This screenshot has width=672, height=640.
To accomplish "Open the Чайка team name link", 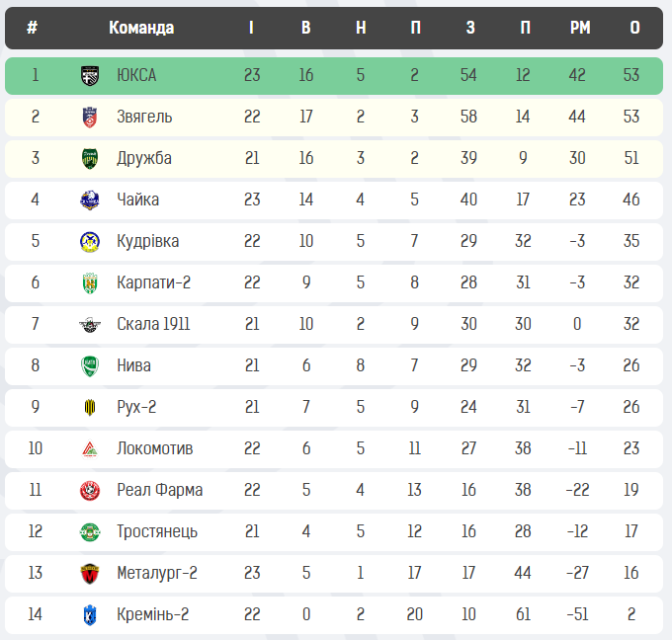I will click(x=137, y=200).
